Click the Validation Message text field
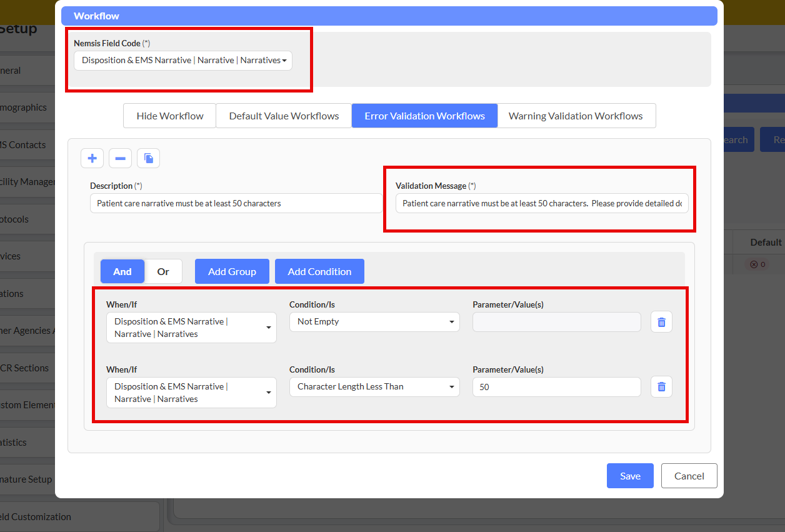 [x=542, y=203]
